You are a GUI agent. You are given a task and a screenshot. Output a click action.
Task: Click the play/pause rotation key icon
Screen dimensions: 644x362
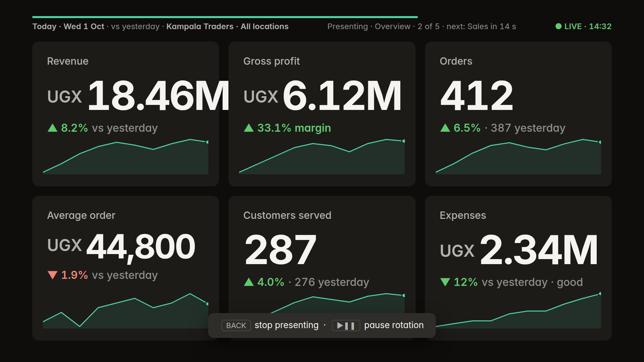346,325
